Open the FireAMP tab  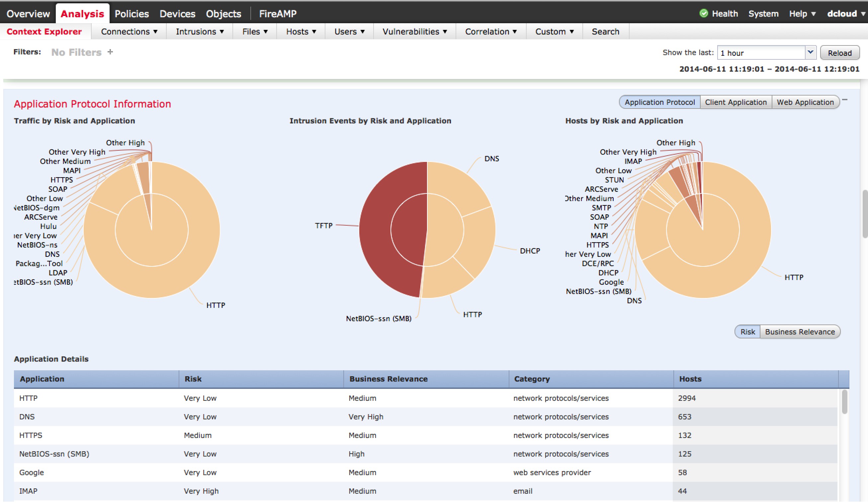(278, 14)
